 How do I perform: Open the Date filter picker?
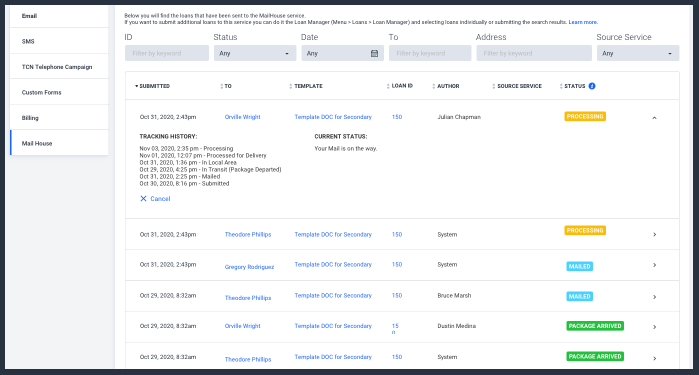[x=342, y=53]
